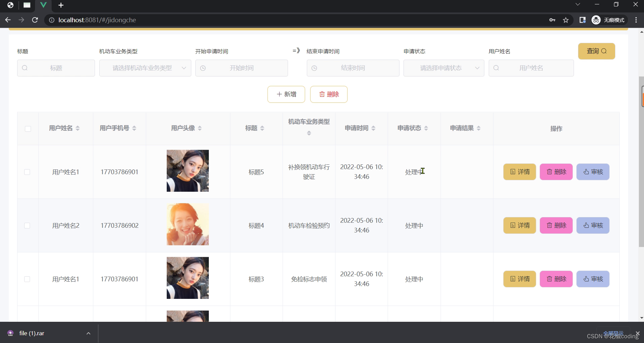Sort by 用户手机号 column
The width and height of the screenshot is (644, 343).
pos(134,128)
